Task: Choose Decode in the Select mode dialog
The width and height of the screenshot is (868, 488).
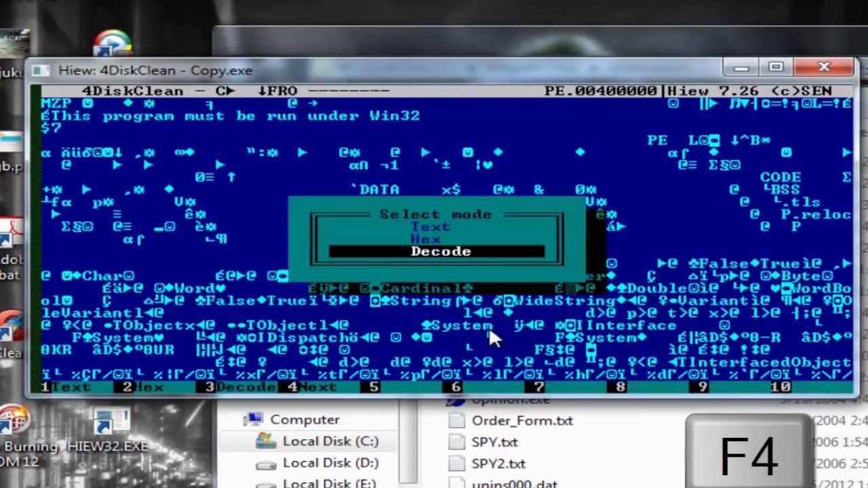Action: click(437, 251)
